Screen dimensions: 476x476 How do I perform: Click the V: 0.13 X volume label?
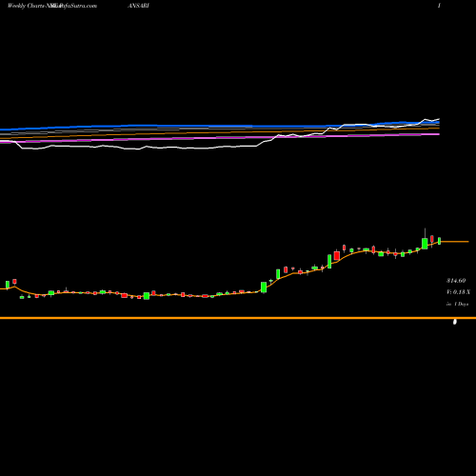point(458,292)
